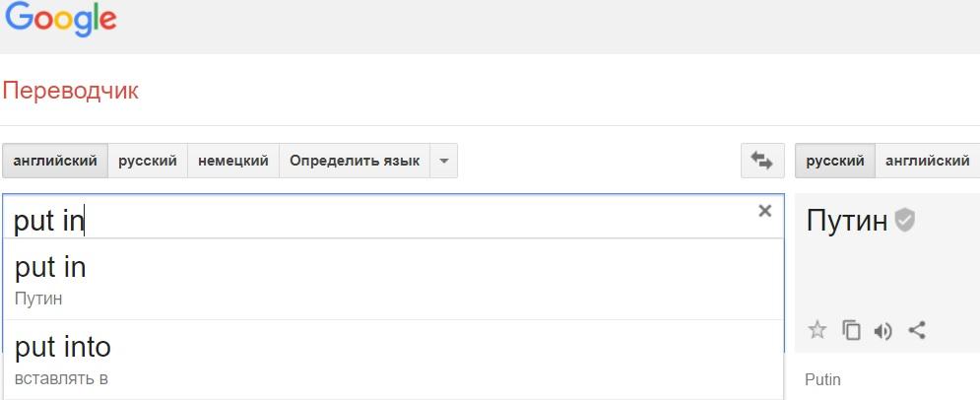Select русский as source language
Screen dimensions: 980x400
point(148,161)
